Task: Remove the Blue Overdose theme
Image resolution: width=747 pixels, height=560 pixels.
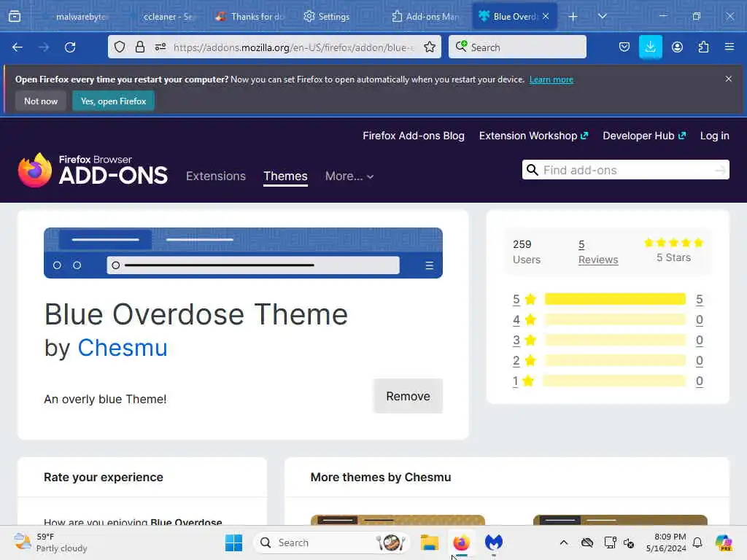Action: (409, 396)
